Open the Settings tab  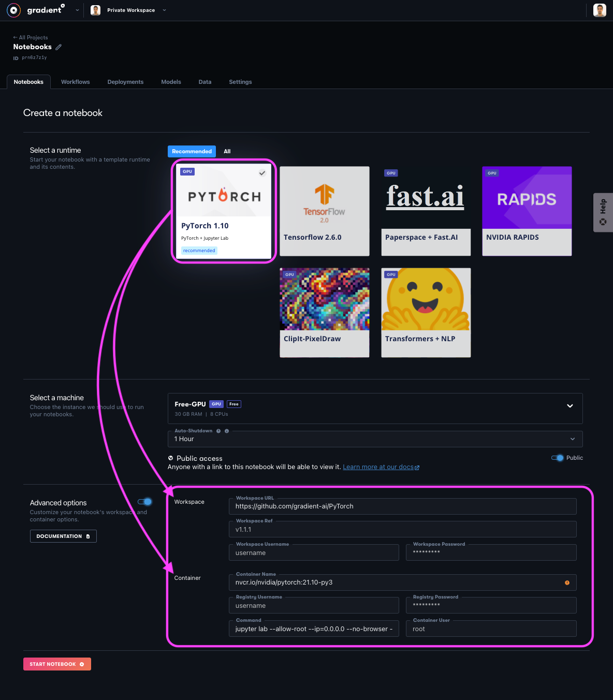pos(240,82)
